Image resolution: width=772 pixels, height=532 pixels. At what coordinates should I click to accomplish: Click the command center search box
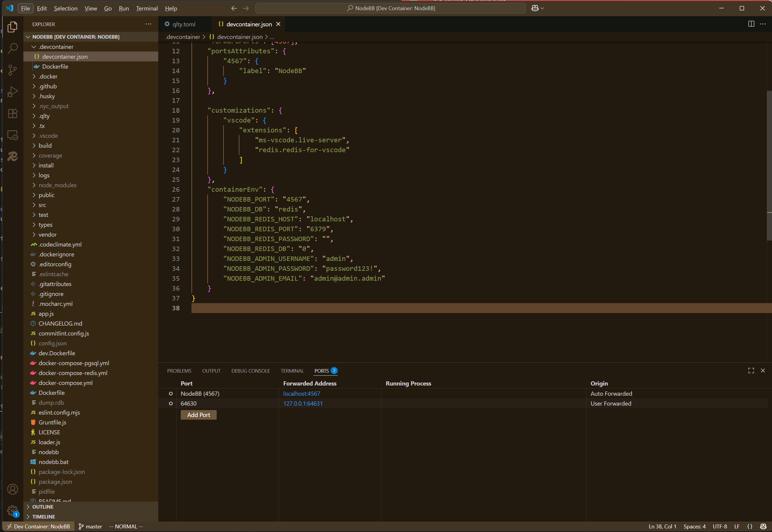click(390, 8)
